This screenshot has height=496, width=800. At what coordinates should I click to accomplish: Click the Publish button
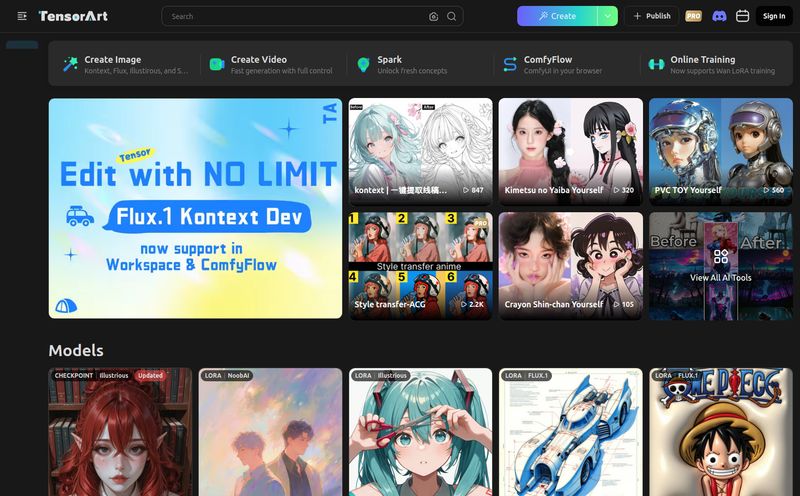(x=652, y=16)
